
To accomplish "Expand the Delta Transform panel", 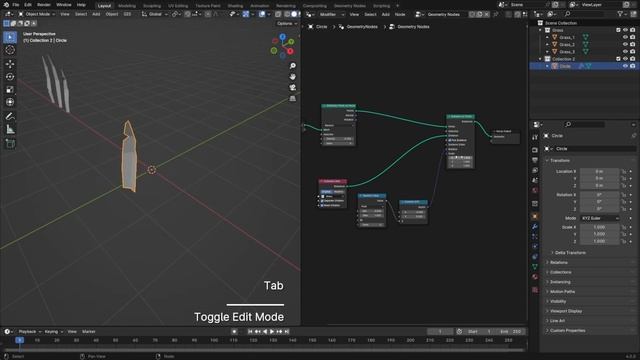I will pyautogui.click(x=570, y=253).
